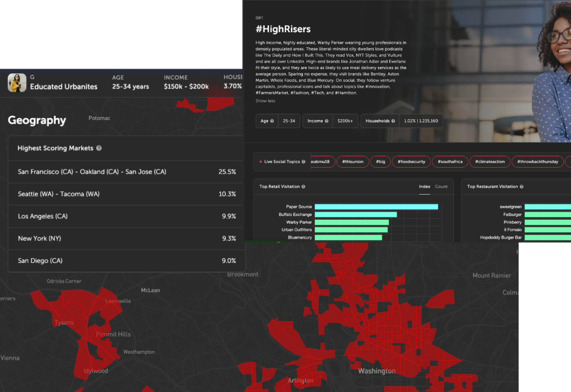Click the Age info help icon

point(272,121)
